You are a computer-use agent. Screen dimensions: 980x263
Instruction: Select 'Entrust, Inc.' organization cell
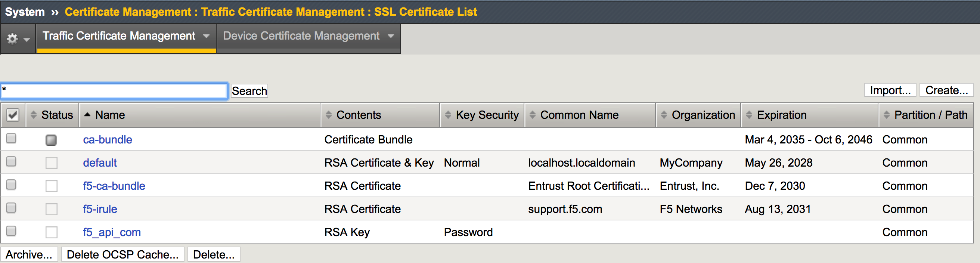pyautogui.click(x=689, y=186)
